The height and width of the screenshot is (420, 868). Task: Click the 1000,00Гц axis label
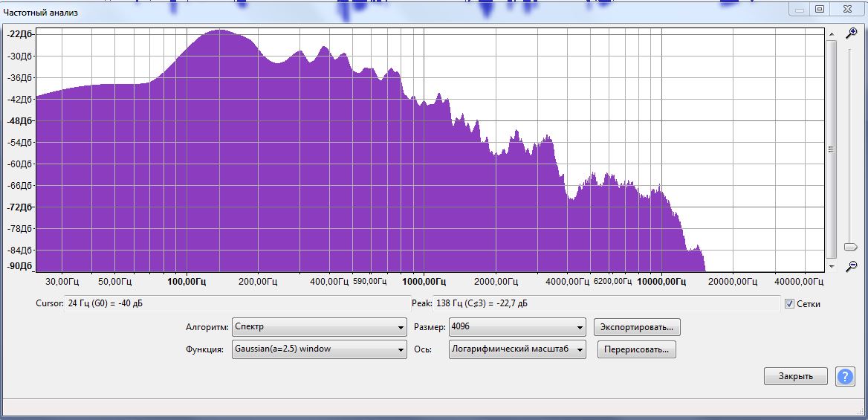pos(424,282)
